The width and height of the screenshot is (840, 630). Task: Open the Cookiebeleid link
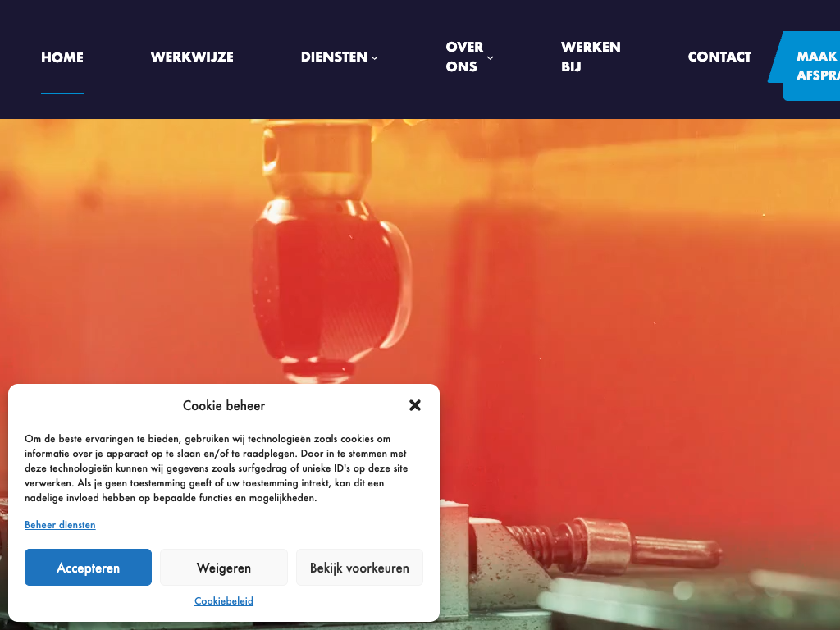[224, 601]
